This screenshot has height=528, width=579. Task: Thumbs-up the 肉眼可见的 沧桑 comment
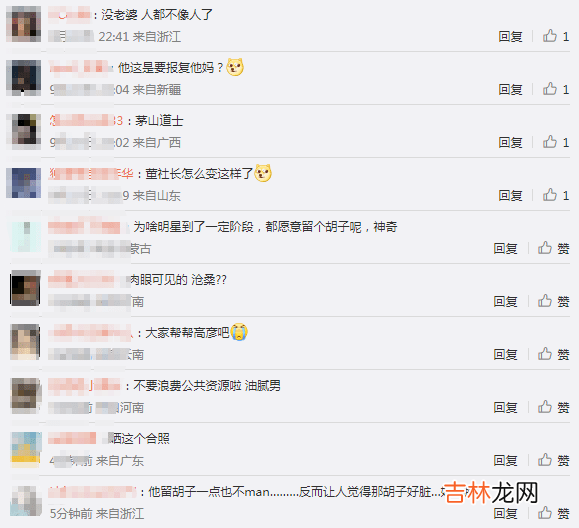[x=553, y=301]
